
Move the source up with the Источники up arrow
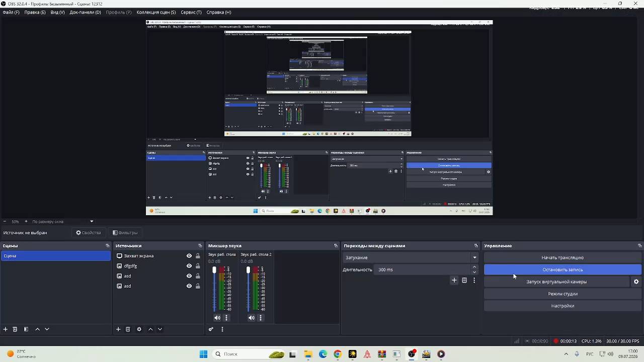(x=150, y=329)
